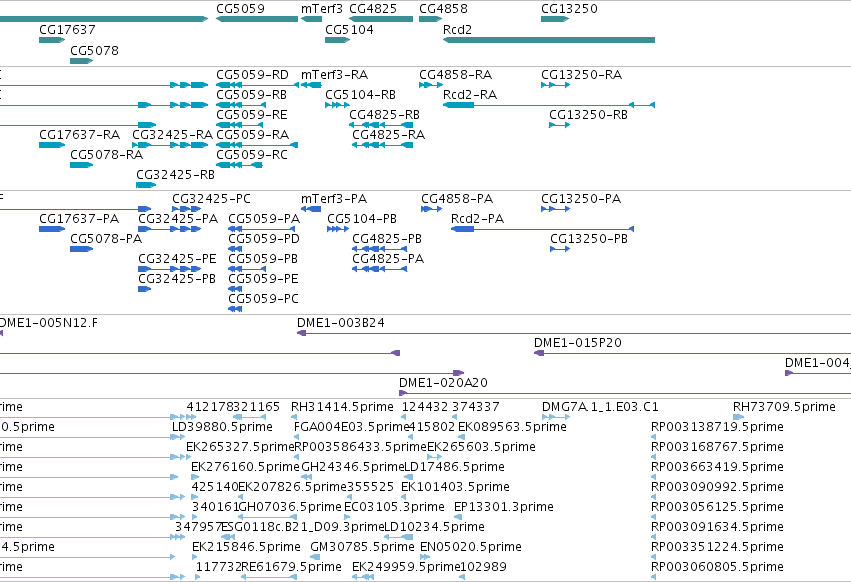Select the CG5078 gene feature
Image resolution: width=851 pixels, height=582 pixels.
81,61
